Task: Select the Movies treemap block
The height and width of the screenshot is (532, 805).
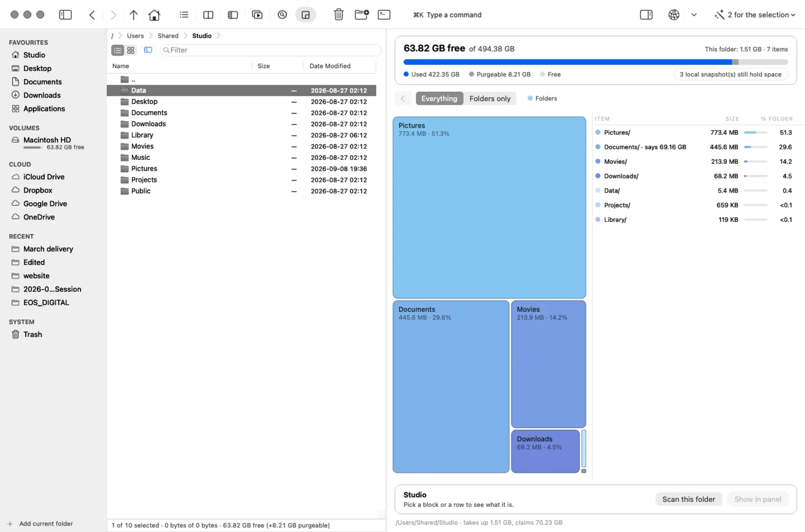Action: pyautogui.click(x=548, y=364)
